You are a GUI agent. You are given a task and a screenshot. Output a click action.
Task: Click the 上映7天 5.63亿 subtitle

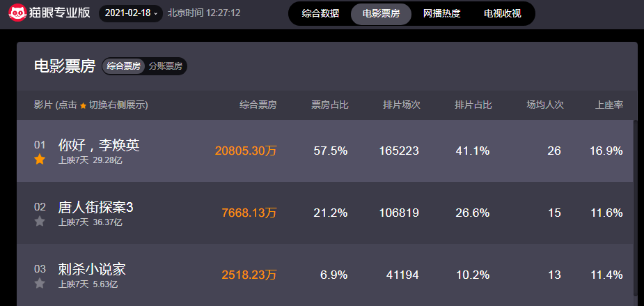(x=88, y=284)
